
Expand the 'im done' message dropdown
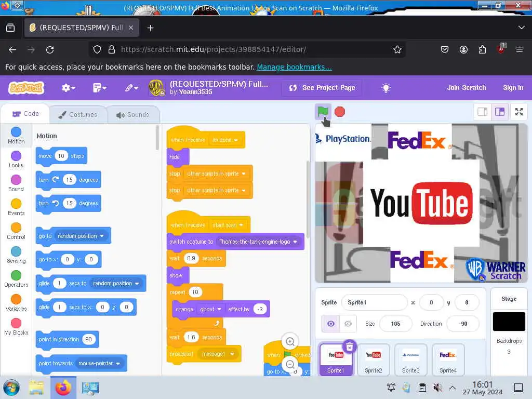pyautogui.click(x=225, y=140)
